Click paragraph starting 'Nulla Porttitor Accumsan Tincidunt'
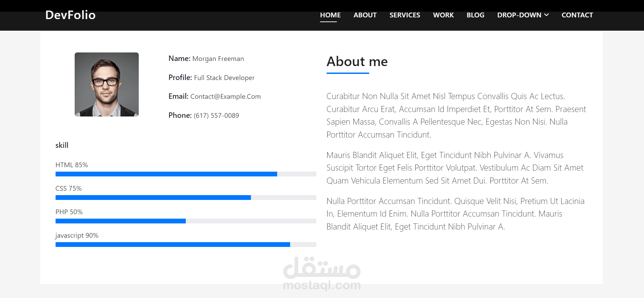Screen dimensions: 644x298 (x=455, y=214)
